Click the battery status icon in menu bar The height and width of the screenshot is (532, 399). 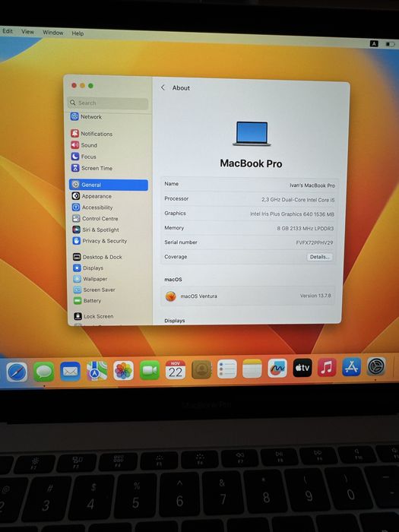pyautogui.click(x=390, y=44)
